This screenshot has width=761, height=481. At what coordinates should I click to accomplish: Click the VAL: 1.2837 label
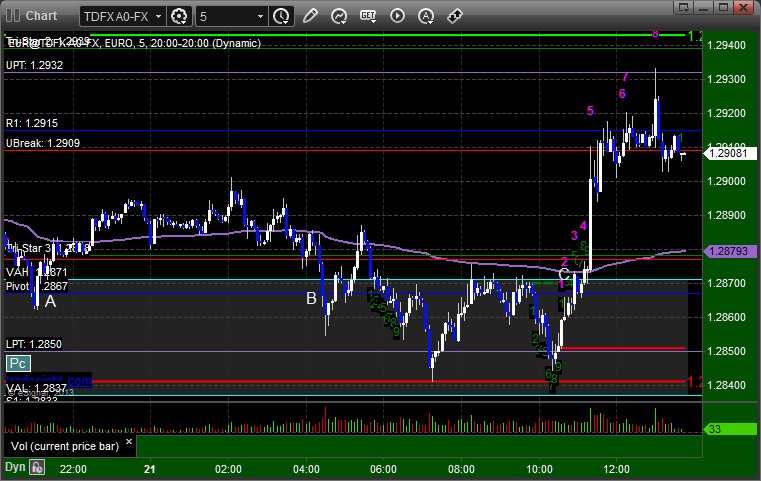36,388
